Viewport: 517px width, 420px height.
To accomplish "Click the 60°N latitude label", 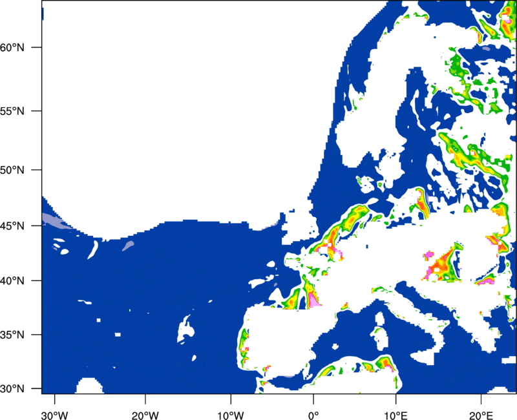I will point(12,47).
